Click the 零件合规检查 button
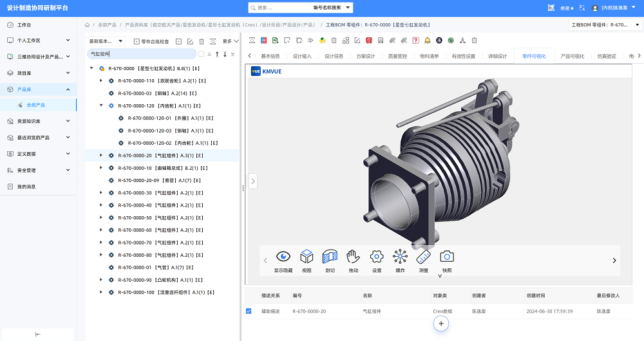This screenshot has width=644, height=341. 151,41
